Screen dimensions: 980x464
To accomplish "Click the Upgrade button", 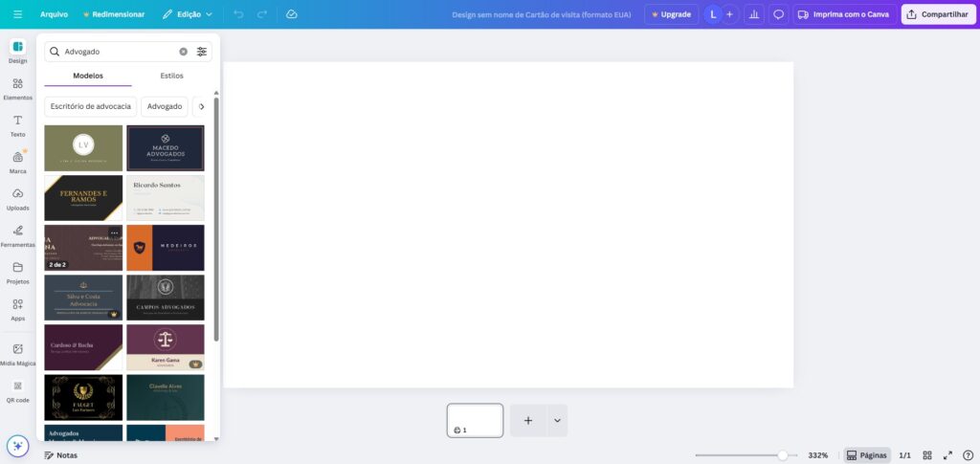I will point(671,13).
